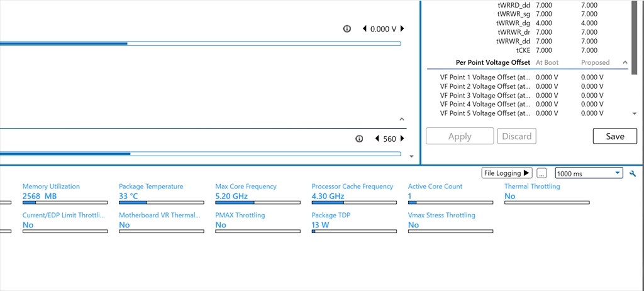Click the ellipsis browse button beside File Logging
Screen dimensions: 644x291
pos(542,173)
